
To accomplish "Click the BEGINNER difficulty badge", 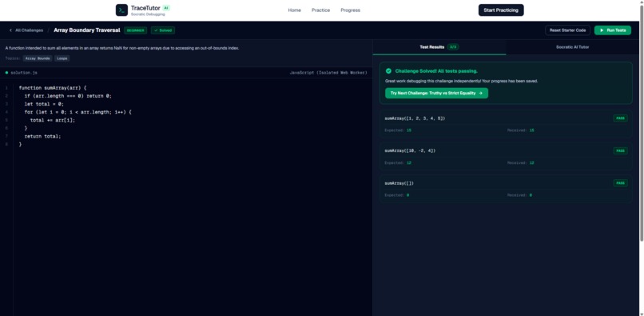I will coord(135,30).
